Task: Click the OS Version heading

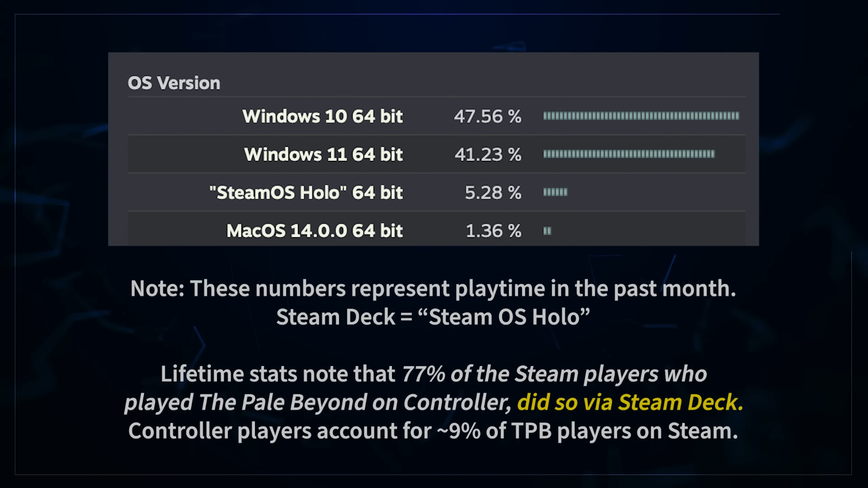Action: (174, 83)
